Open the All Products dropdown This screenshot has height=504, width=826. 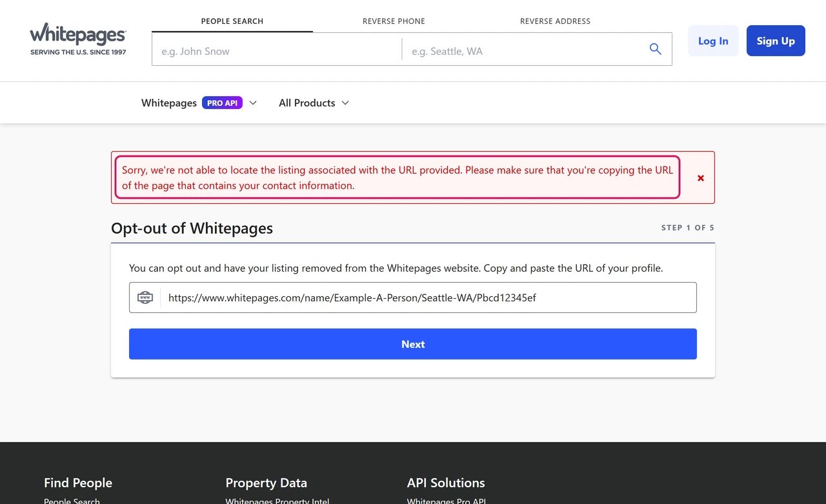coord(314,103)
